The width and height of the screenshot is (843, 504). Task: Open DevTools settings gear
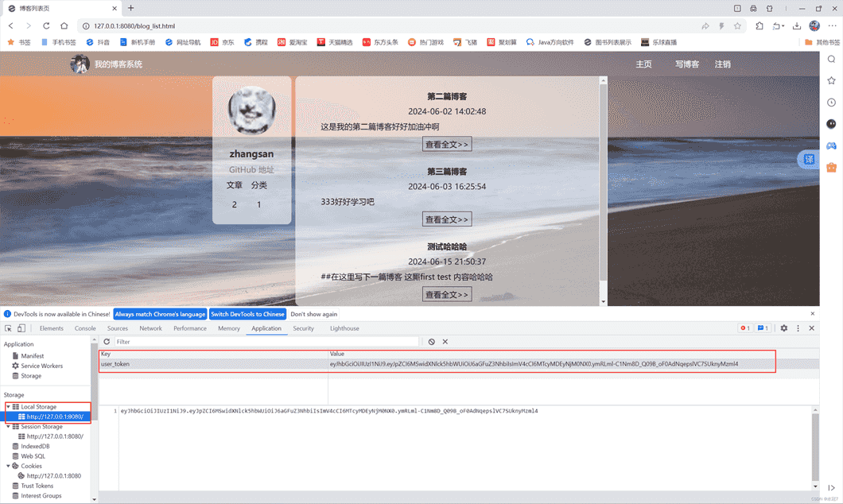pos(784,328)
